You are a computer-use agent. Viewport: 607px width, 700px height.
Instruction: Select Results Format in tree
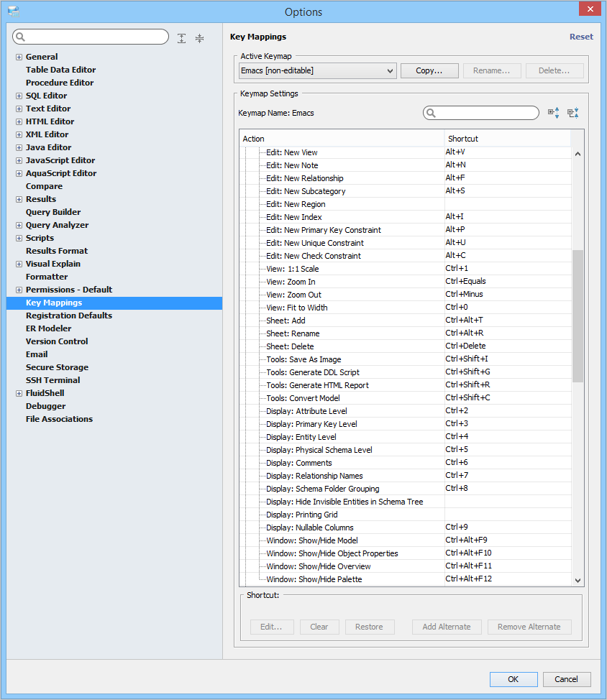pyautogui.click(x=57, y=252)
